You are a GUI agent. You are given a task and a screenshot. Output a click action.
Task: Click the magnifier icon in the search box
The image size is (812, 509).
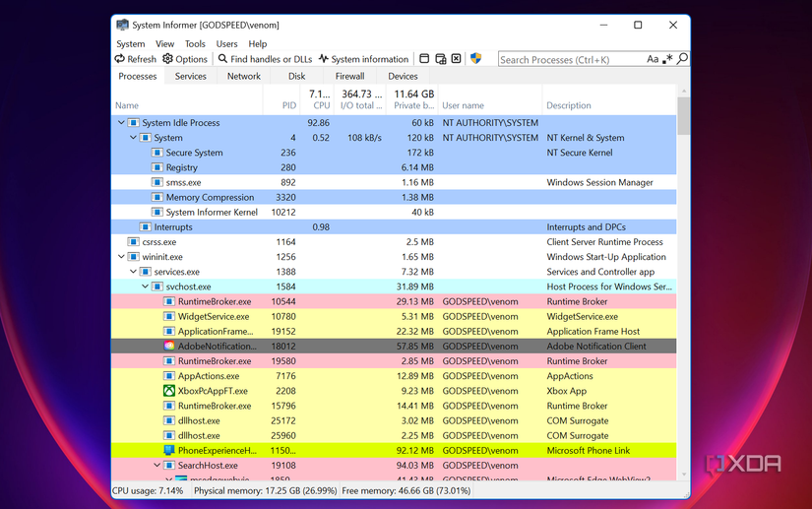pos(682,58)
